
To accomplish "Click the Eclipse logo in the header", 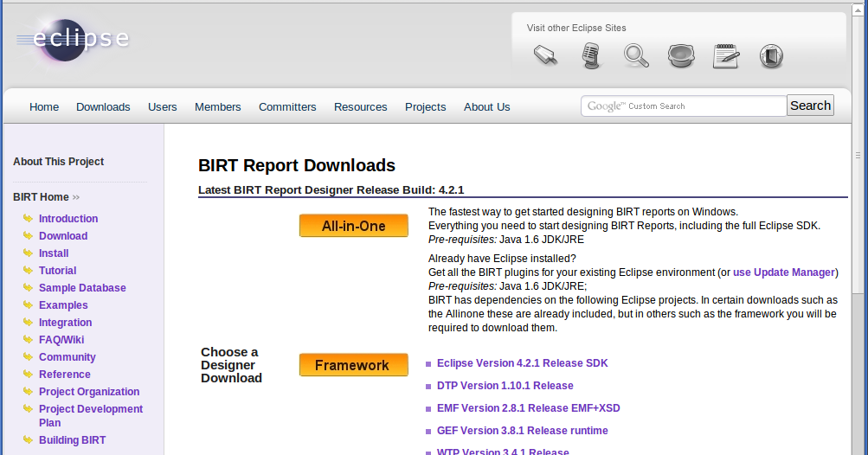I will pyautogui.click(x=73, y=39).
